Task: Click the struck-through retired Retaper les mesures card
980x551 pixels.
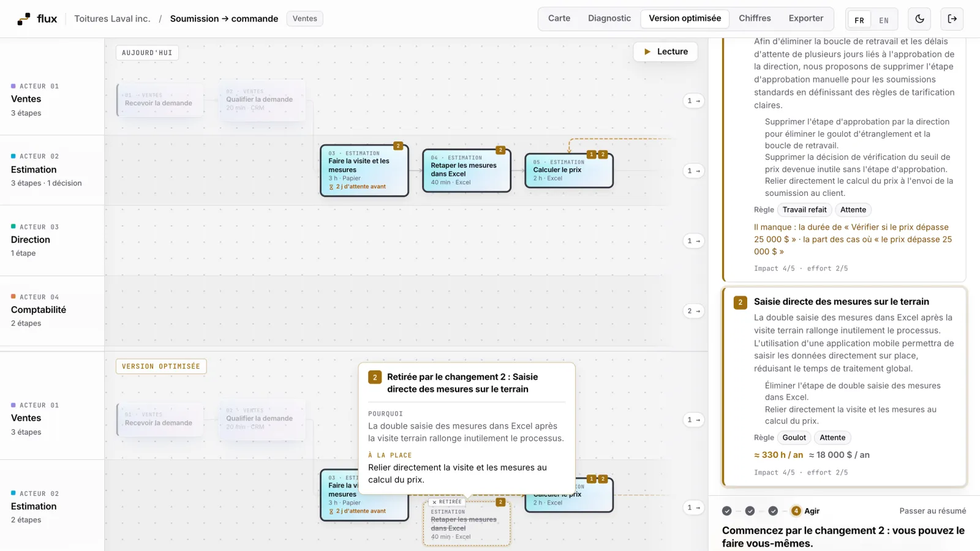Action: [x=467, y=523]
